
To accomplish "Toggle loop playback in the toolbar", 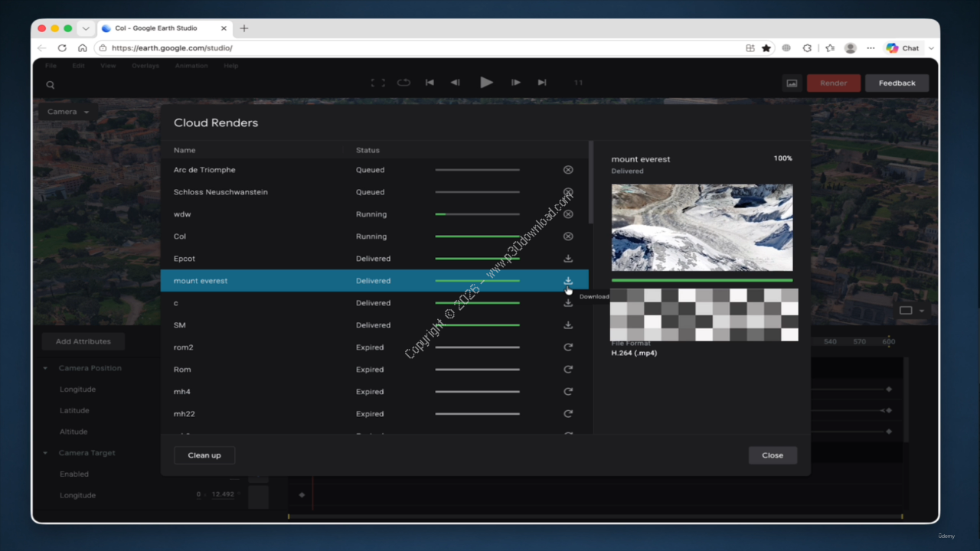I will click(x=403, y=83).
